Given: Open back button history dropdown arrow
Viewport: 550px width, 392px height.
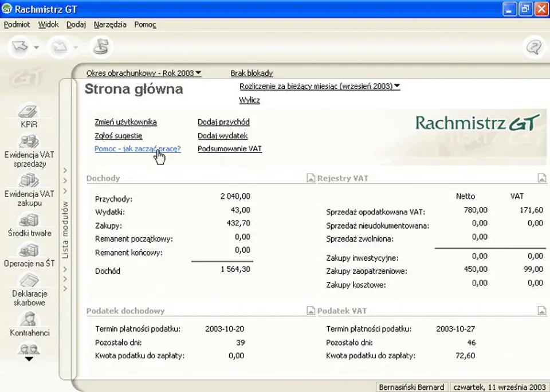Looking at the screenshot, I should click(x=37, y=47).
